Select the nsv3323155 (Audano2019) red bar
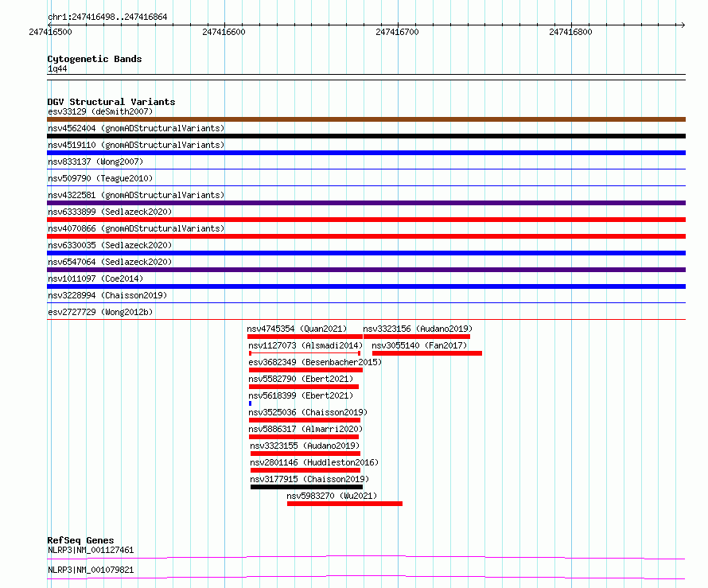The image size is (708, 588). 305,454
